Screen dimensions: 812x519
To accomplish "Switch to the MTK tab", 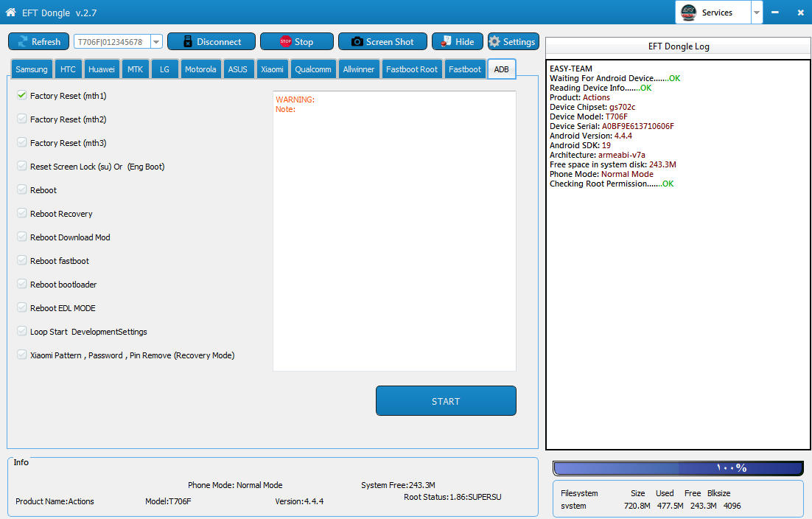I will click(135, 69).
